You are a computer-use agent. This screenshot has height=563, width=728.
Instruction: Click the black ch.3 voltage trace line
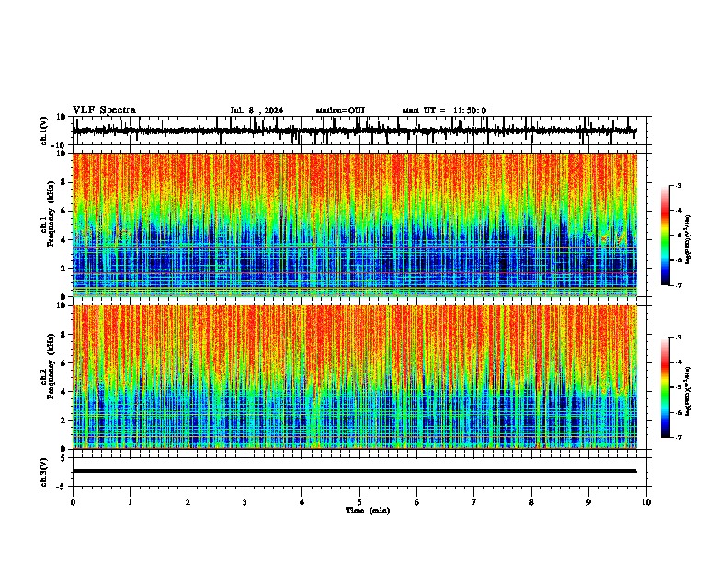[x=354, y=471]
